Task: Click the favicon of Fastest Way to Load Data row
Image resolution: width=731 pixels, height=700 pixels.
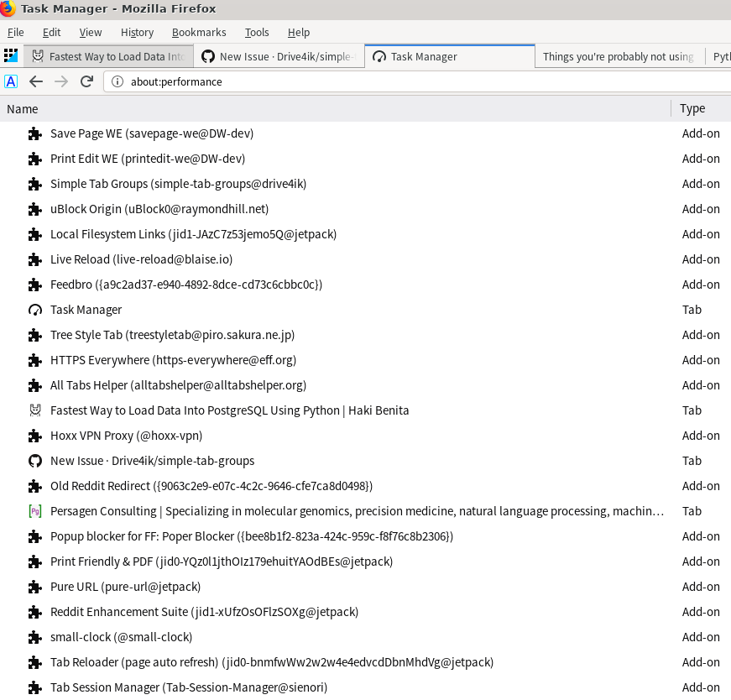Action: (x=35, y=410)
